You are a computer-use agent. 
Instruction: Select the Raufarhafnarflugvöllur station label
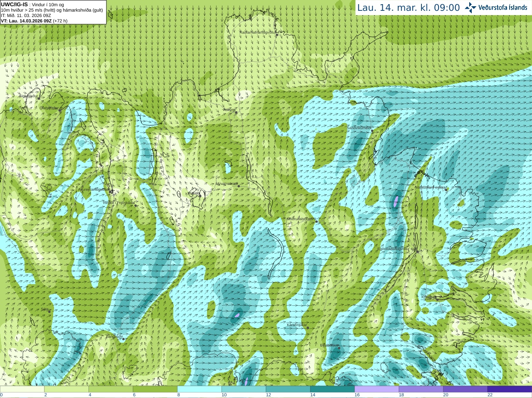point(258,32)
